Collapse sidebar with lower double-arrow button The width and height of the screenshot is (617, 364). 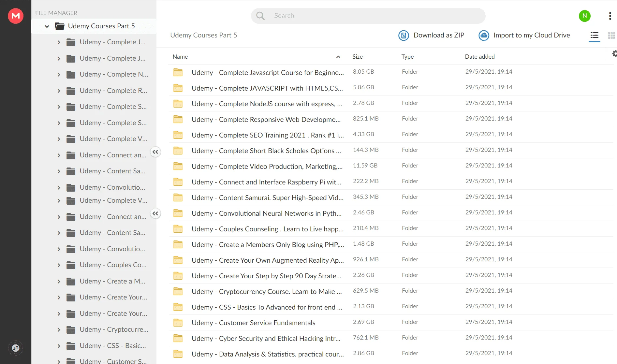coord(155,213)
